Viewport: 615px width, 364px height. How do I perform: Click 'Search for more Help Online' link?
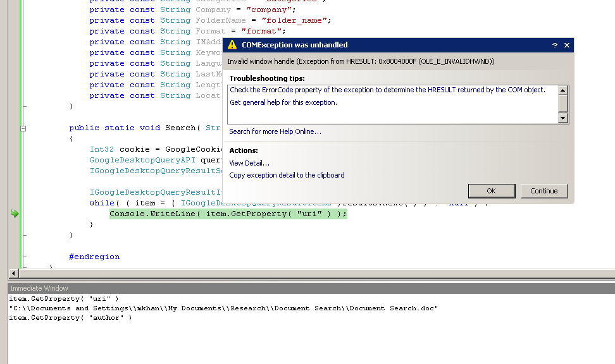(275, 131)
